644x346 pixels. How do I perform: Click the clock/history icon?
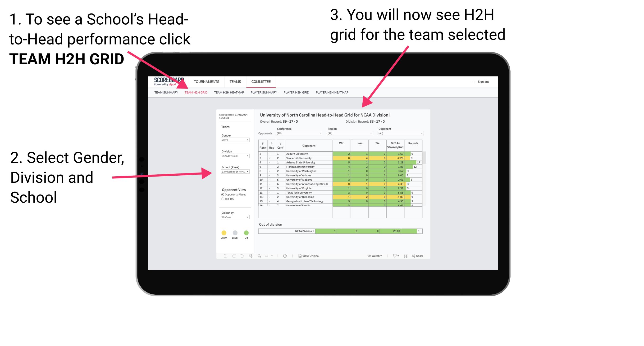click(285, 256)
